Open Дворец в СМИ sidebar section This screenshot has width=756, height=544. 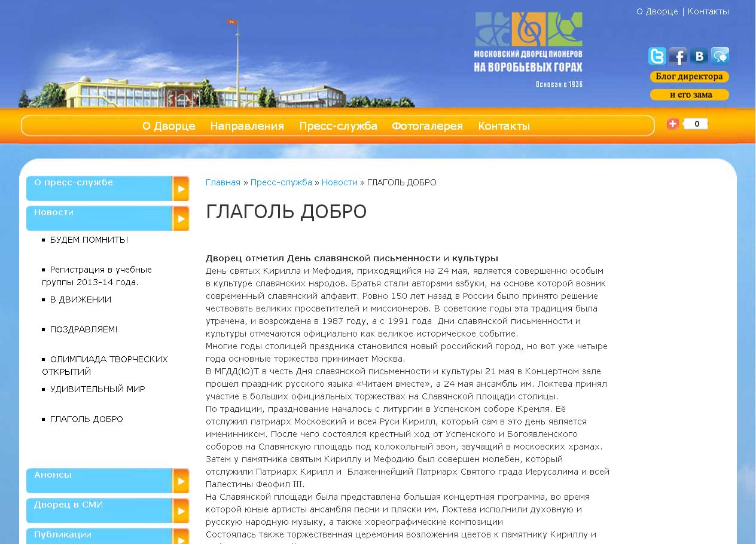pos(99,511)
